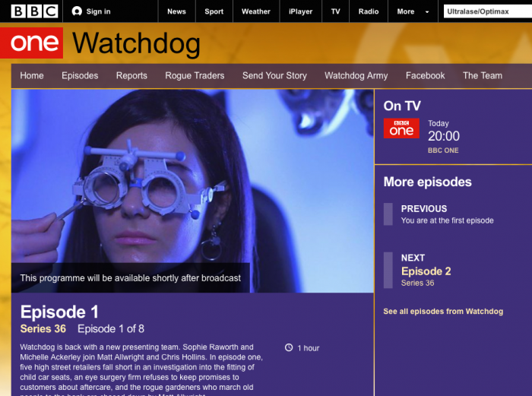Click the red BBC One logo in header
Image resolution: width=532 pixels, height=396 pixels.
(x=32, y=43)
